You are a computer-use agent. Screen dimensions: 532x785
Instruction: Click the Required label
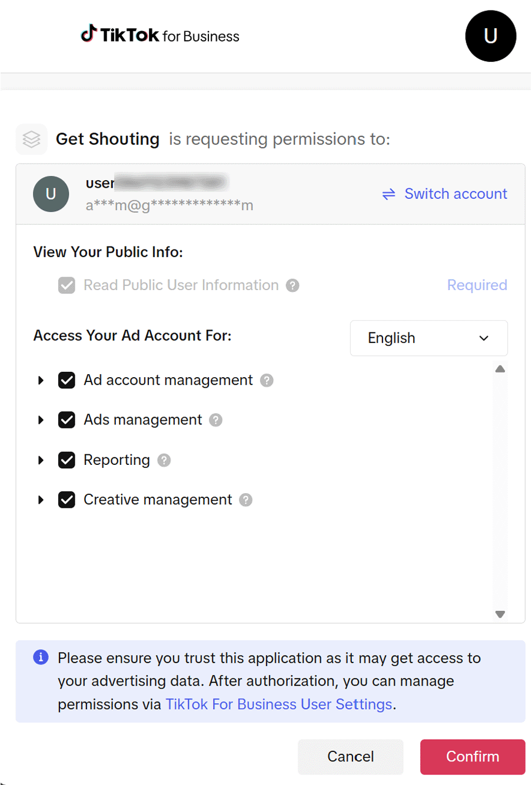[477, 285]
